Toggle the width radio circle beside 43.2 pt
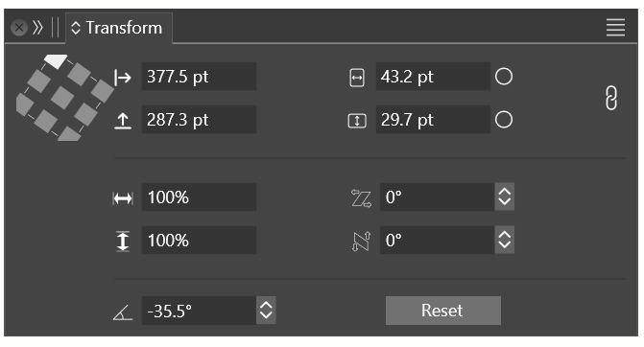The height and width of the screenshot is (347, 644). click(504, 77)
